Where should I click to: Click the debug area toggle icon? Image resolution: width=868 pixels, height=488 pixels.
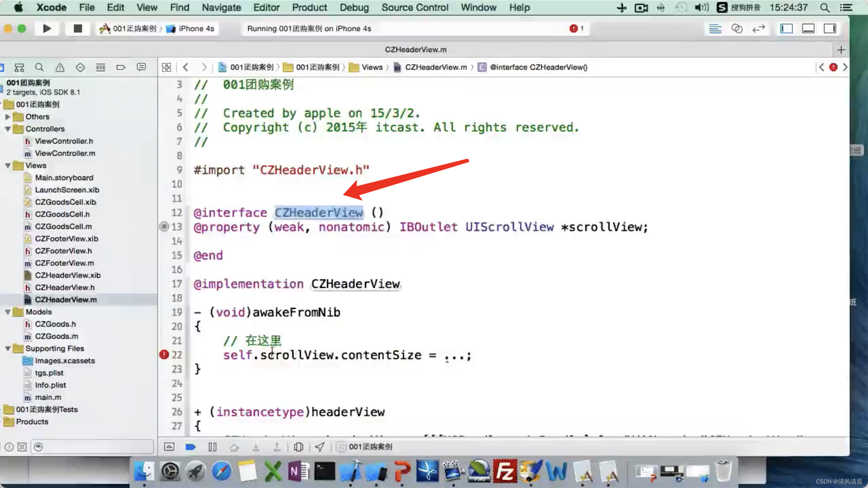pyautogui.click(x=808, y=28)
